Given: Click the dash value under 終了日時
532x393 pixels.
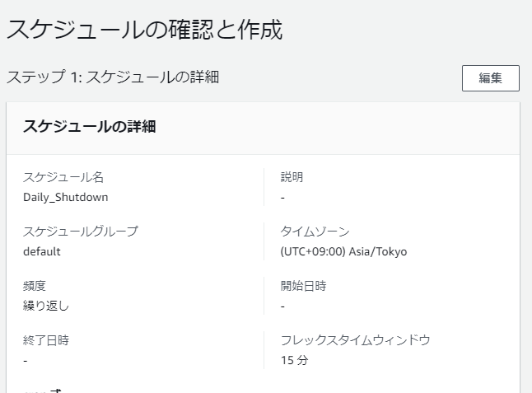Looking at the screenshot, I should (26, 360).
